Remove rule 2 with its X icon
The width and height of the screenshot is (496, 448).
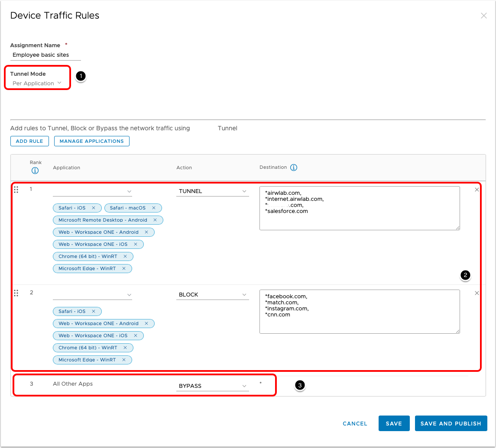pos(477,293)
